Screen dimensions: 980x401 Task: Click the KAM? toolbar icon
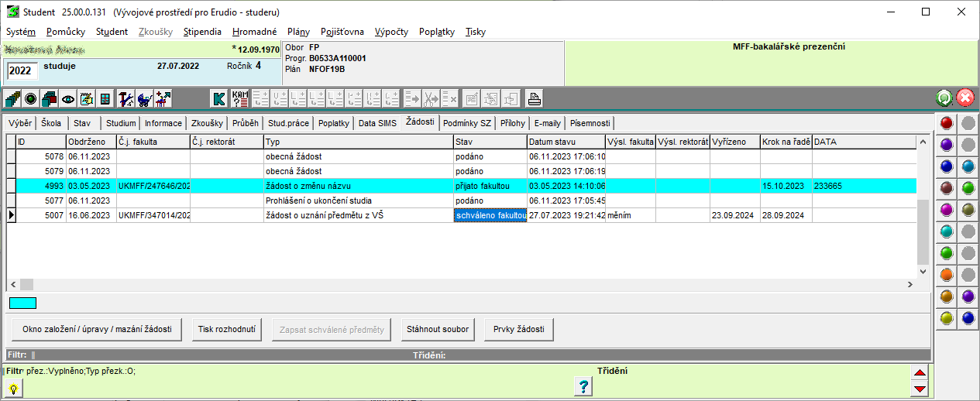coord(240,98)
